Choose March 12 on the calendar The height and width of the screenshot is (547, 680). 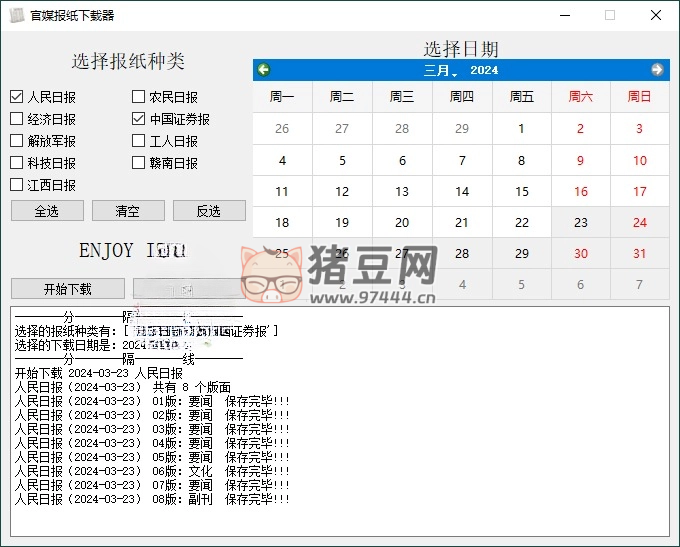(342, 192)
